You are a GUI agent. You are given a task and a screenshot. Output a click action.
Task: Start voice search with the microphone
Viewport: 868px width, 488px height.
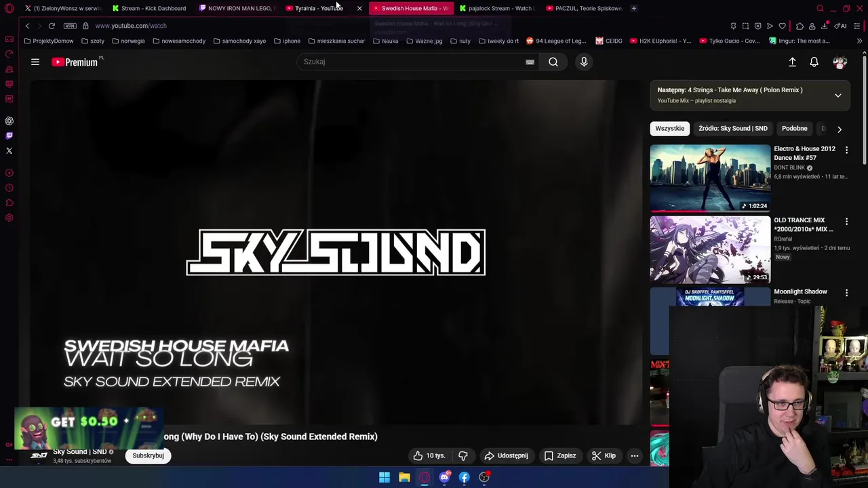[584, 62]
